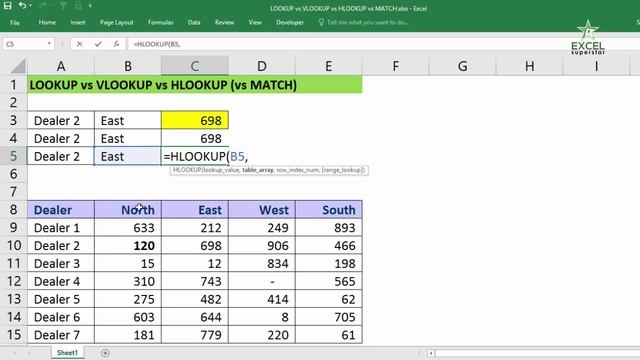
Task: Select column C header
Action: pos(195,66)
